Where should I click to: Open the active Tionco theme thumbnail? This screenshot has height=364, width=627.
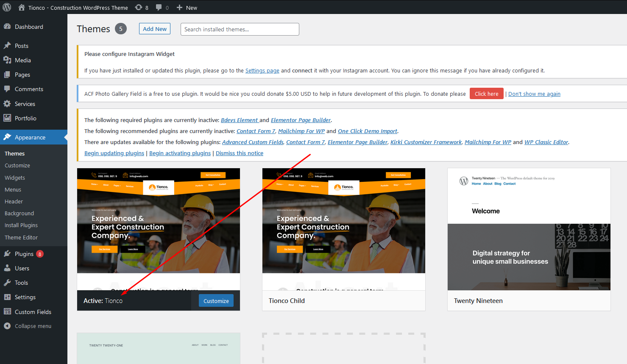[159, 229]
